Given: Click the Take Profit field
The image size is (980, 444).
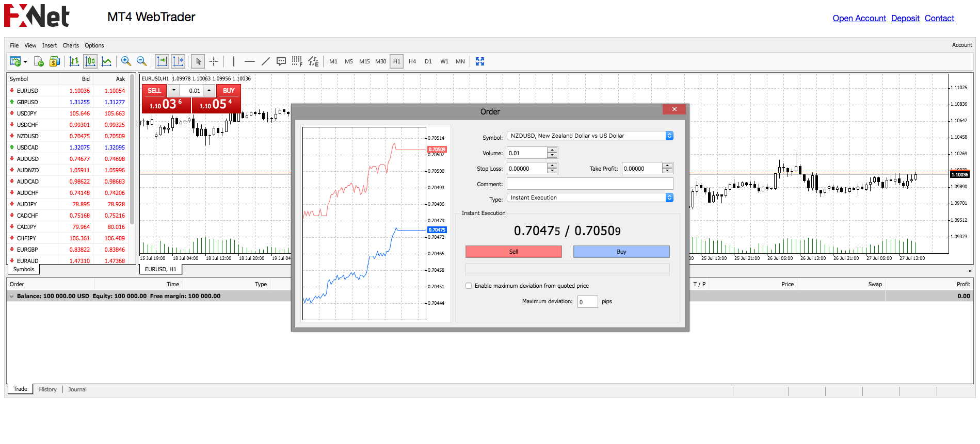Looking at the screenshot, I should tap(642, 169).
